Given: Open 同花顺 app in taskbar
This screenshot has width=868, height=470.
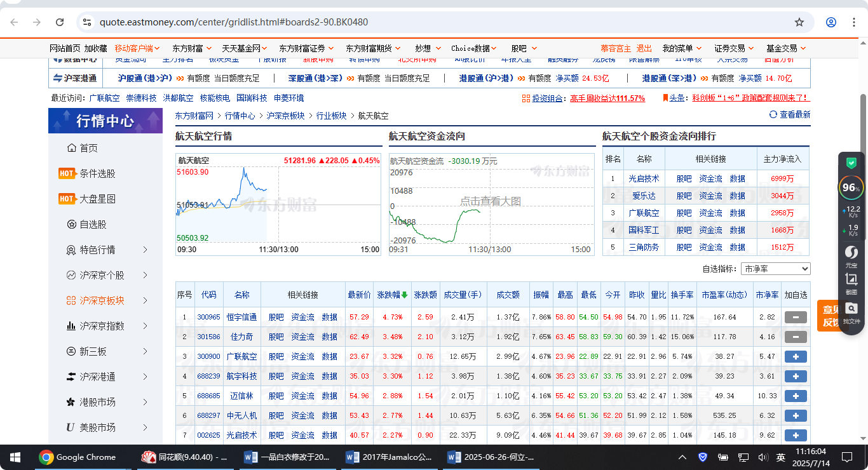Looking at the screenshot, I should point(185,457).
